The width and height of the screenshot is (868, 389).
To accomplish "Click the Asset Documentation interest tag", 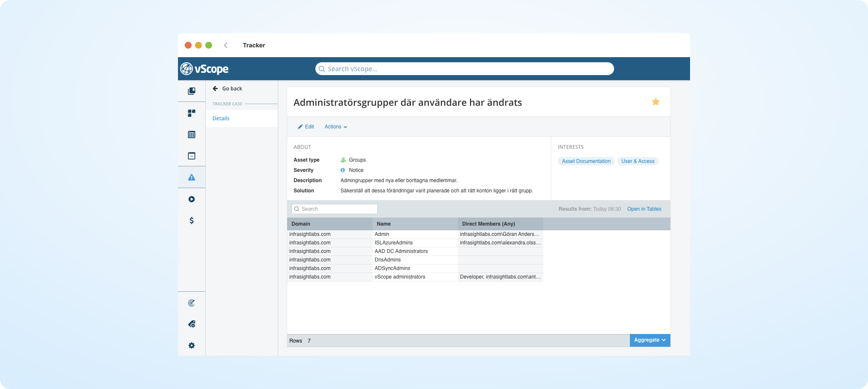I will (586, 161).
